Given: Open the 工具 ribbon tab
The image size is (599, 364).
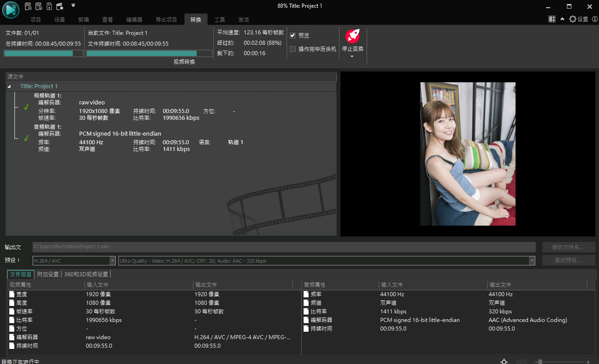Looking at the screenshot, I should pos(220,19).
